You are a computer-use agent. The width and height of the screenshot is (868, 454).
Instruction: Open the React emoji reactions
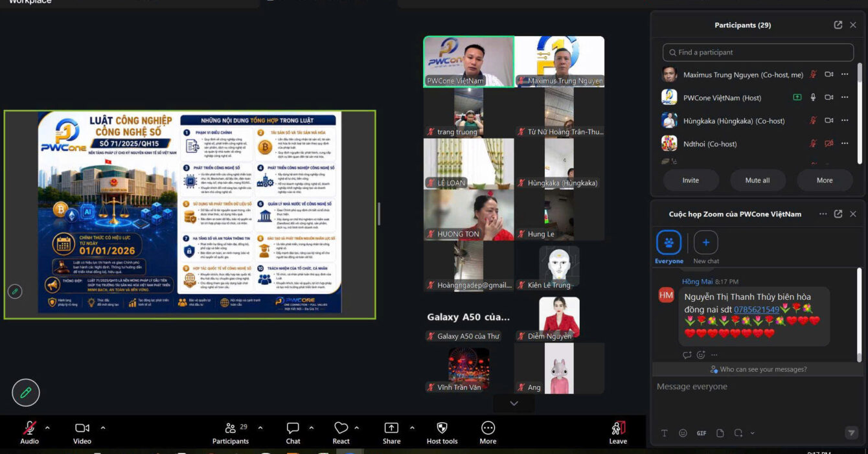pyautogui.click(x=341, y=433)
